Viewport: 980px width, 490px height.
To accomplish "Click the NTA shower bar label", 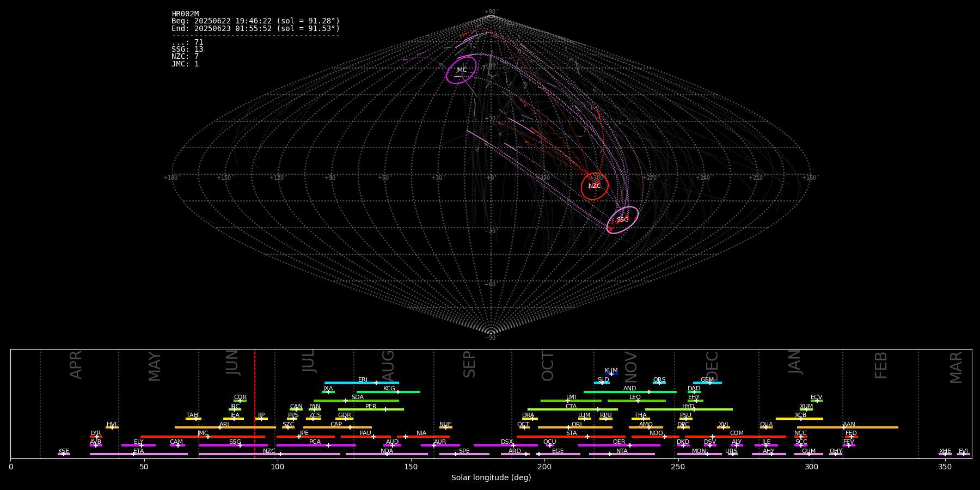I will 622,451.
